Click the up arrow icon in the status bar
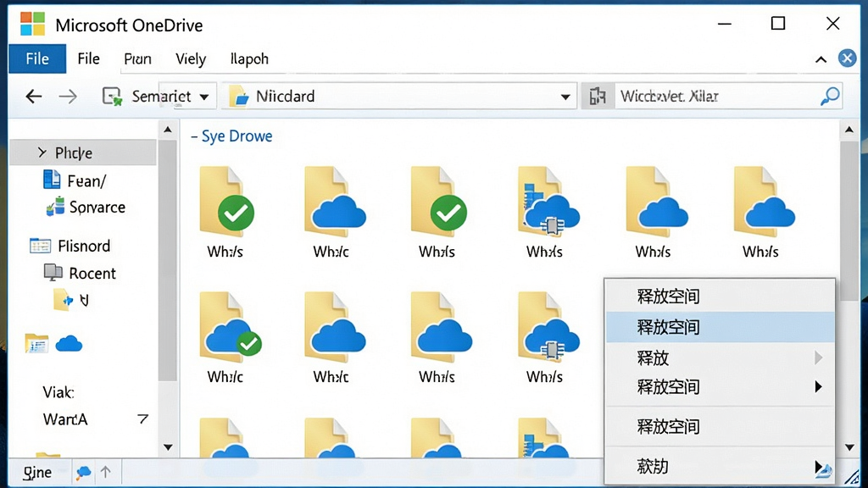Screen dimensions: 868x488 106,472
